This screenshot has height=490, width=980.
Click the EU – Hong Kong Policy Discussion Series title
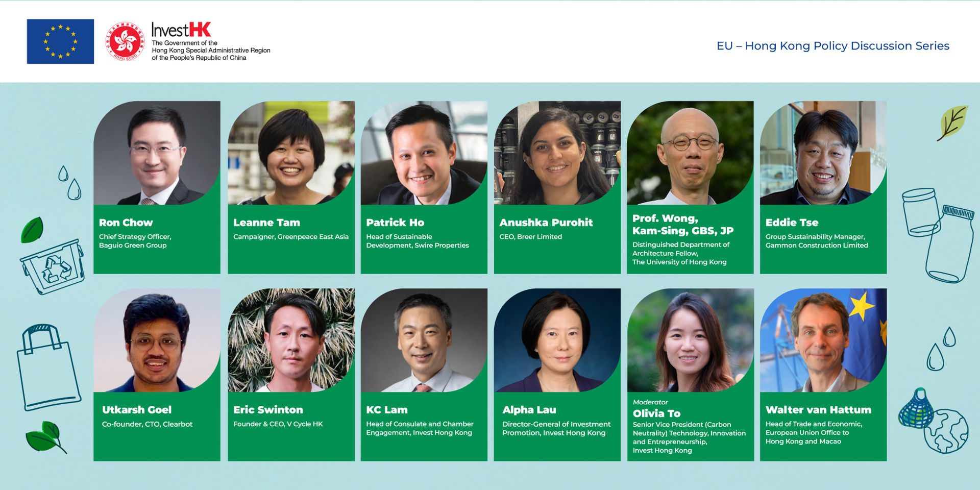point(832,46)
